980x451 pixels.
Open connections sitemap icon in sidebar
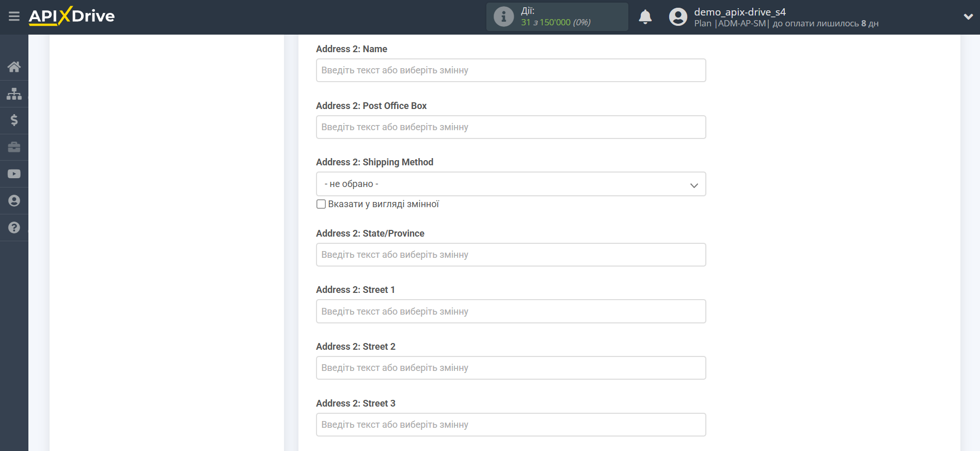(14, 94)
